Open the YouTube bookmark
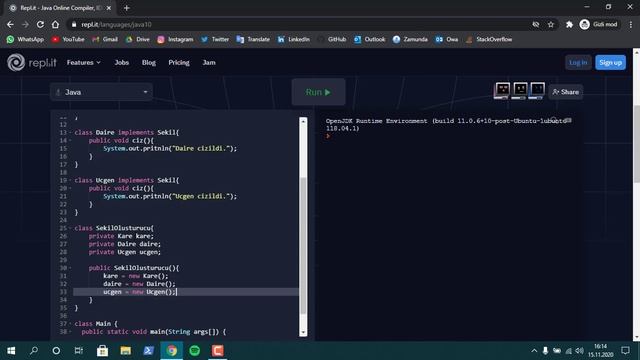640x360 pixels. point(68,39)
